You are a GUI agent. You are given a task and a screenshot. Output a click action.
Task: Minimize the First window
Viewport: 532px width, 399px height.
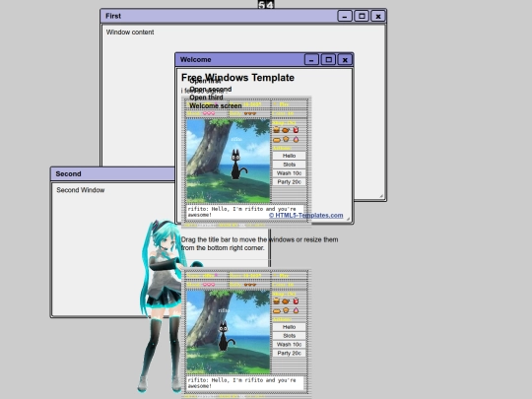345,16
